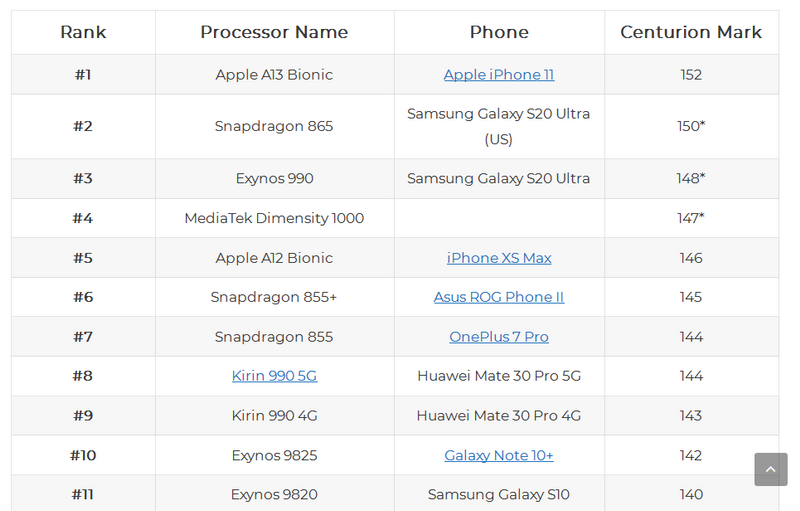Select the Snapdragon 865 processor cell
800x511 pixels.
(274, 126)
